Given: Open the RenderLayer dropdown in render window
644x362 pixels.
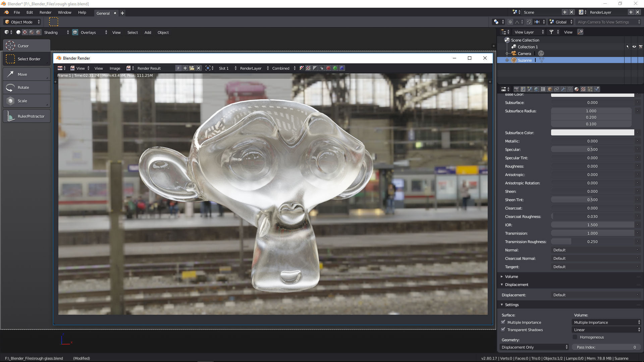Looking at the screenshot, I should tap(254, 68).
